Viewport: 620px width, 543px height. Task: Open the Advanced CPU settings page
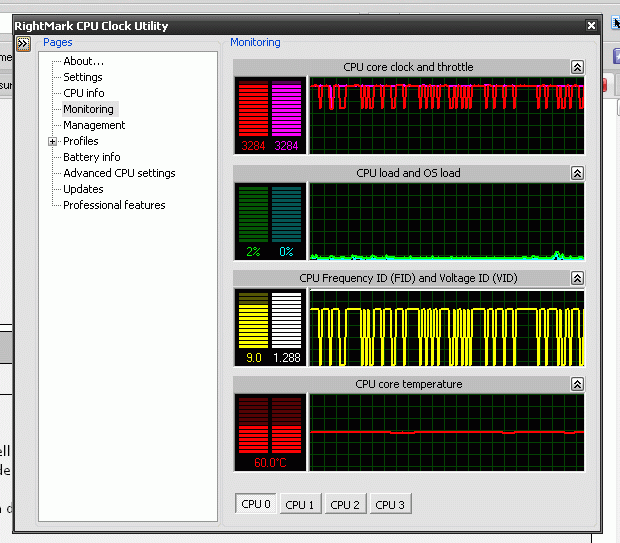(119, 173)
